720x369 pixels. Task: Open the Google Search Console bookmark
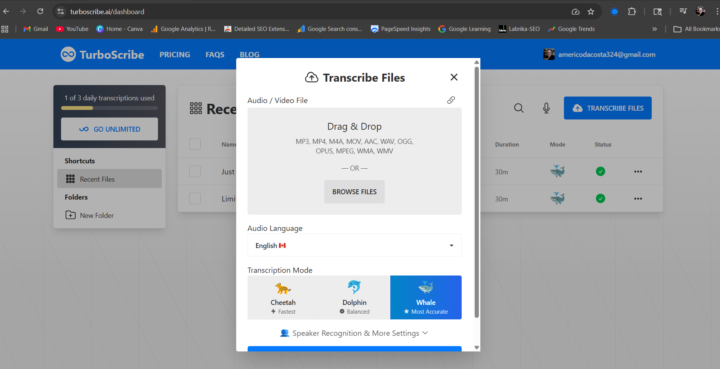(x=330, y=28)
